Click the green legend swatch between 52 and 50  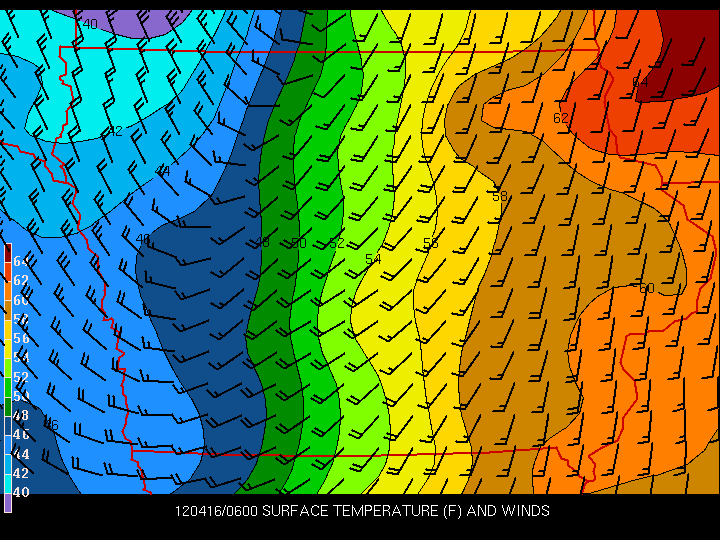click(x=8, y=388)
